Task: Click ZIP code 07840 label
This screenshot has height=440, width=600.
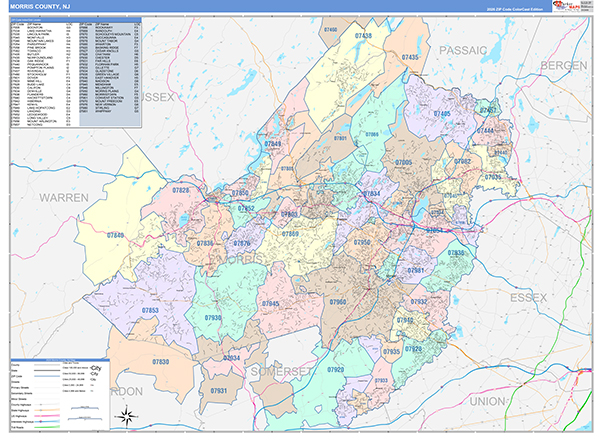Action: click(116, 235)
